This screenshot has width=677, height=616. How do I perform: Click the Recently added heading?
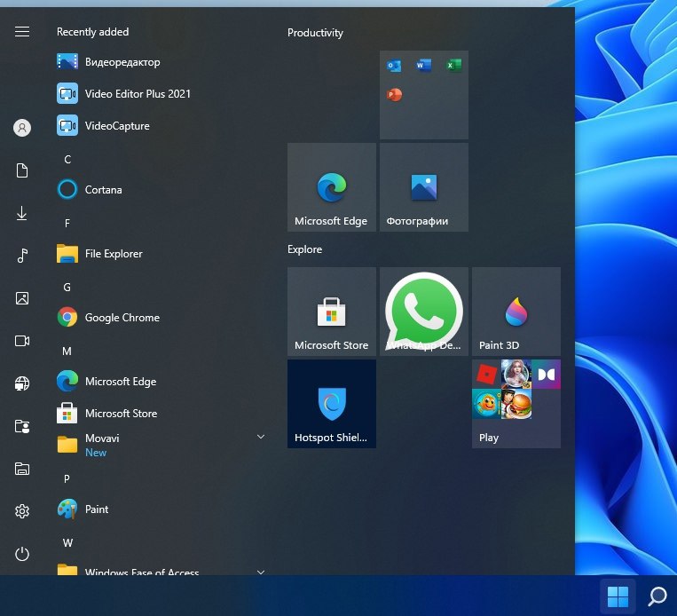[93, 32]
